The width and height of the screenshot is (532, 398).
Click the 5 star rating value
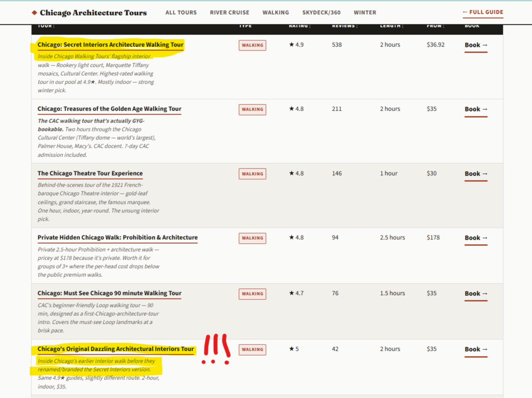pos(294,349)
